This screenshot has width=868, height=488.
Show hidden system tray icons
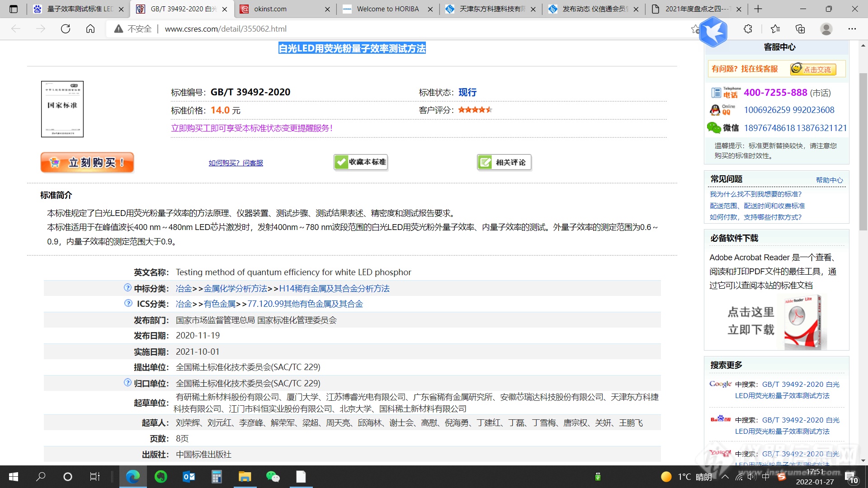[725, 477]
